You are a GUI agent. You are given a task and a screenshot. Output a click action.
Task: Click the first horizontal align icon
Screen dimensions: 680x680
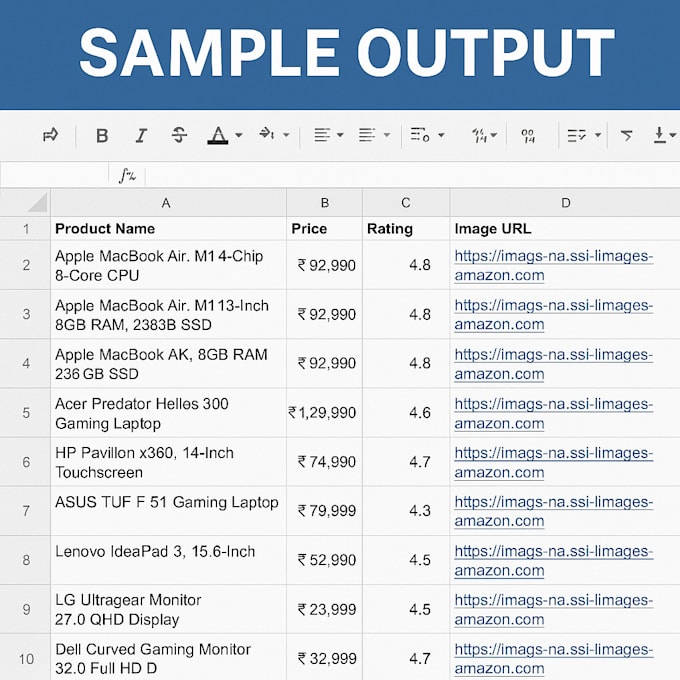coord(322,135)
